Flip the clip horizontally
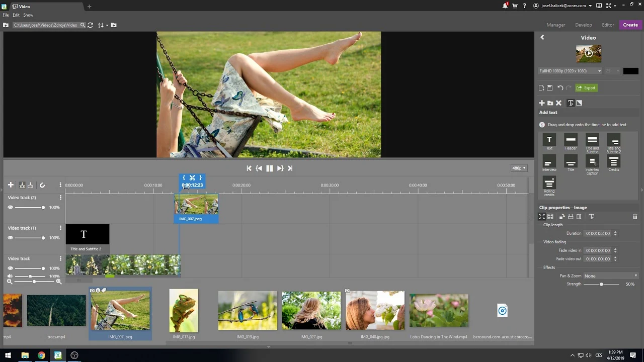Screen dimensions: 644x362 pos(571,217)
